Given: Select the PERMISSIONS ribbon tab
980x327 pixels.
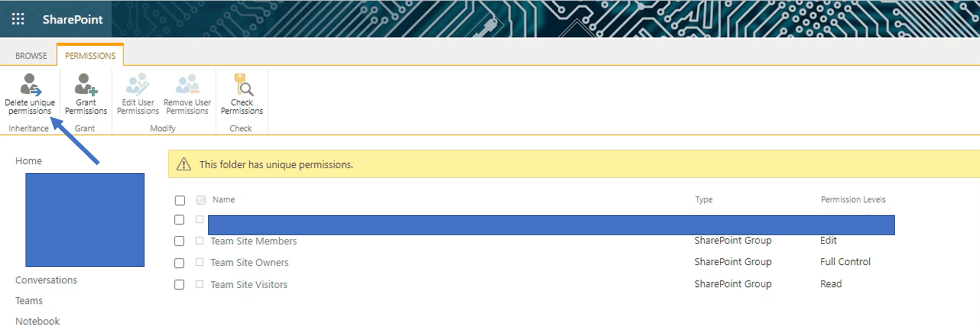Looking at the screenshot, I should (90, 56).
